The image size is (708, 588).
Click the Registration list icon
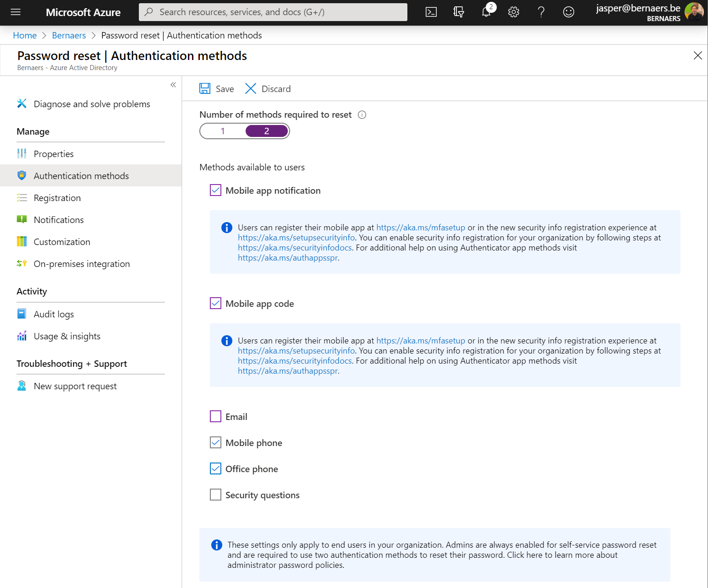(x=22, y=197)
